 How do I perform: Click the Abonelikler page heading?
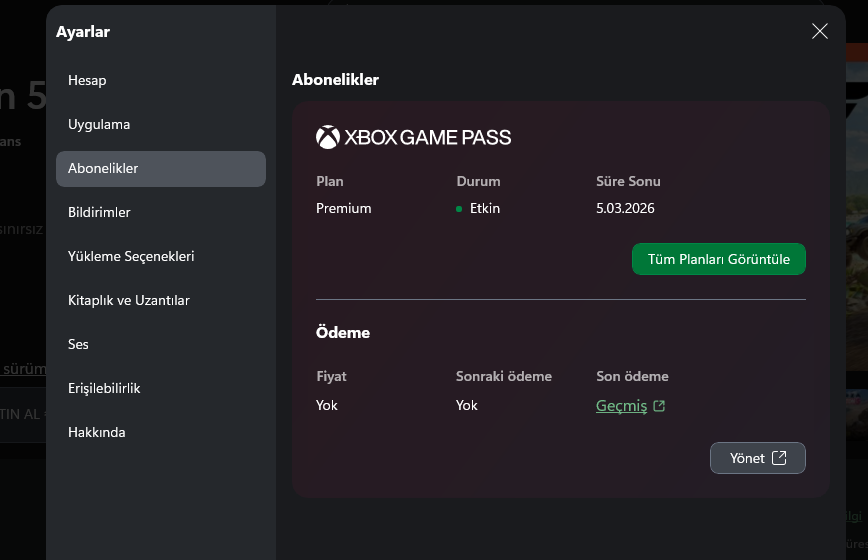pyautogui.click(x=335, y=80)
